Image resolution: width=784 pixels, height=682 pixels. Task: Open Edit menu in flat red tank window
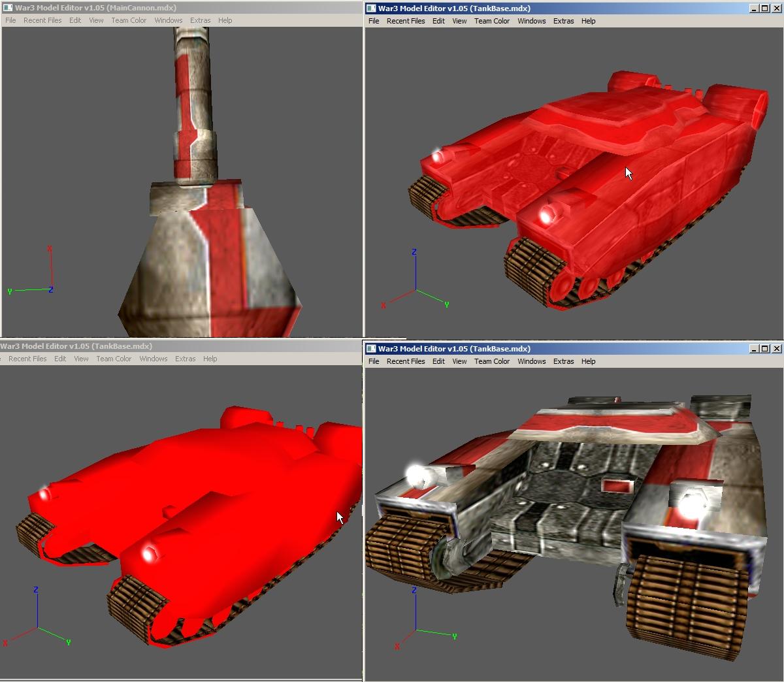[60, 359]
